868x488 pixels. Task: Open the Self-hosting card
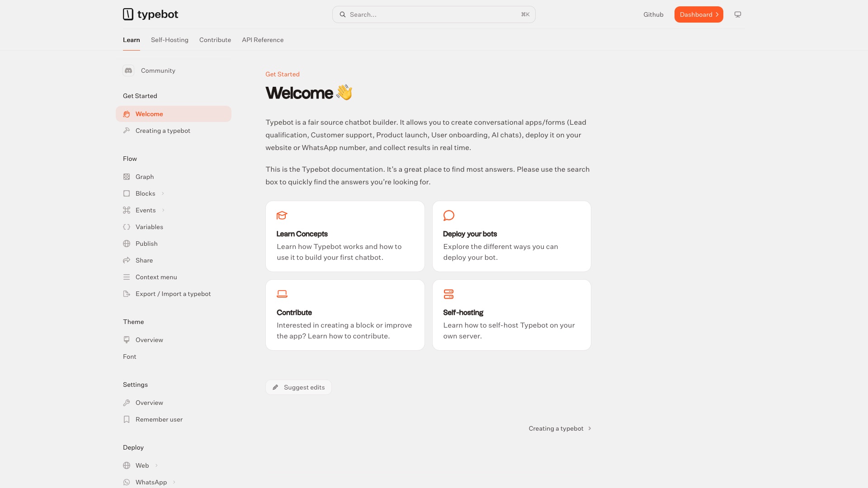[x=512, y=315]
